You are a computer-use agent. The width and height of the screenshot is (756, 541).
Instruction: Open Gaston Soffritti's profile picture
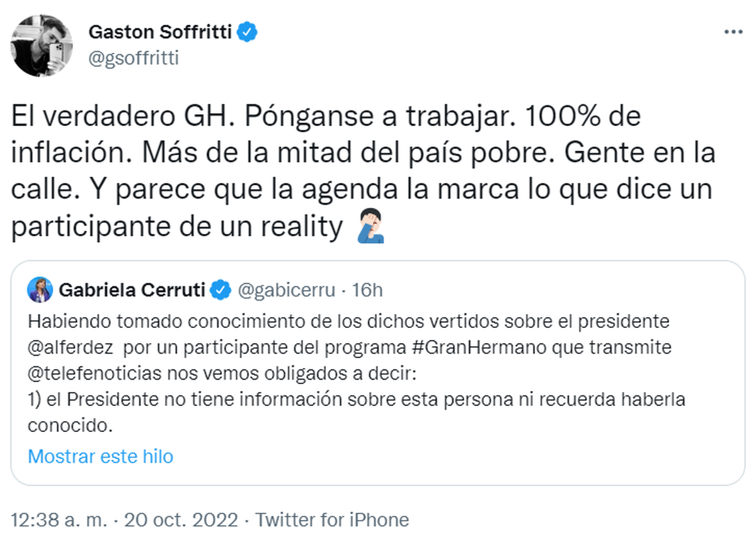point(42,45)
